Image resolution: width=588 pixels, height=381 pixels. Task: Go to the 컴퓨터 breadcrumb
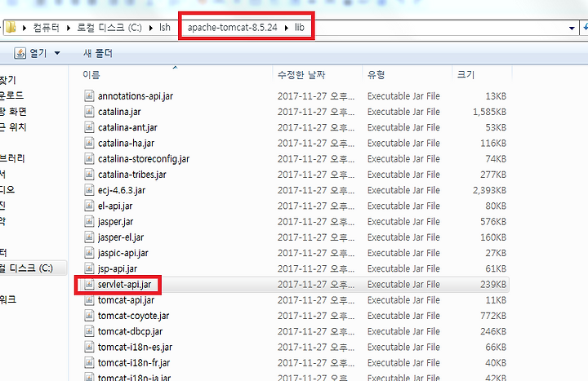[46, 28]
